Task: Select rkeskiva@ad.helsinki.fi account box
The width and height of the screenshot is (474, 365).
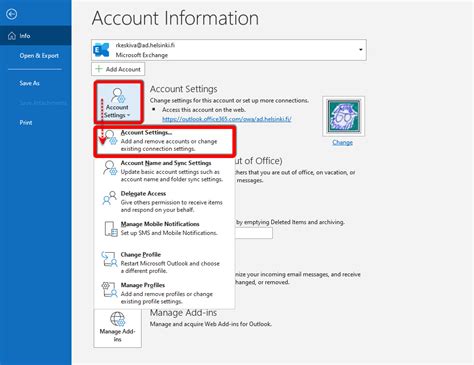Action: [x=229, y=50]
